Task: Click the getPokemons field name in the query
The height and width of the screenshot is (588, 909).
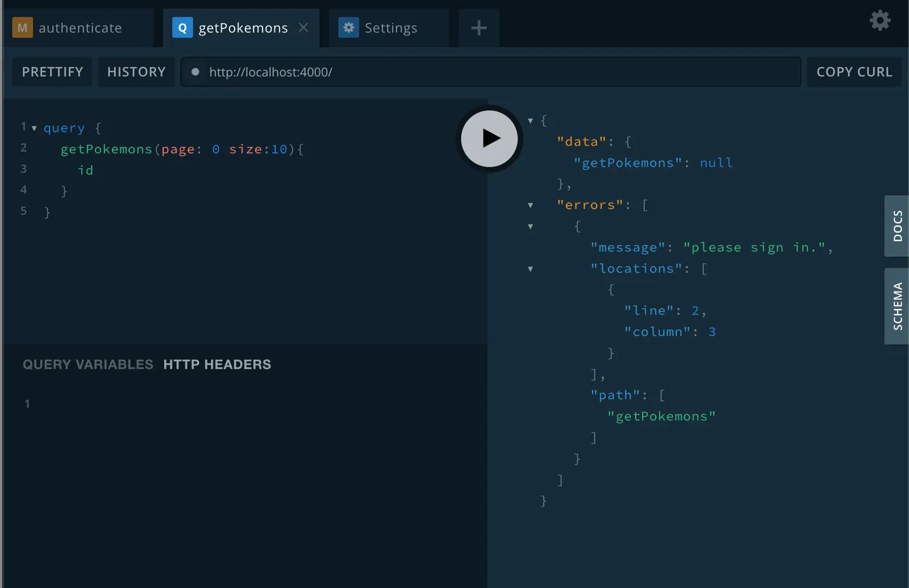Action: (x=106, y=149)
